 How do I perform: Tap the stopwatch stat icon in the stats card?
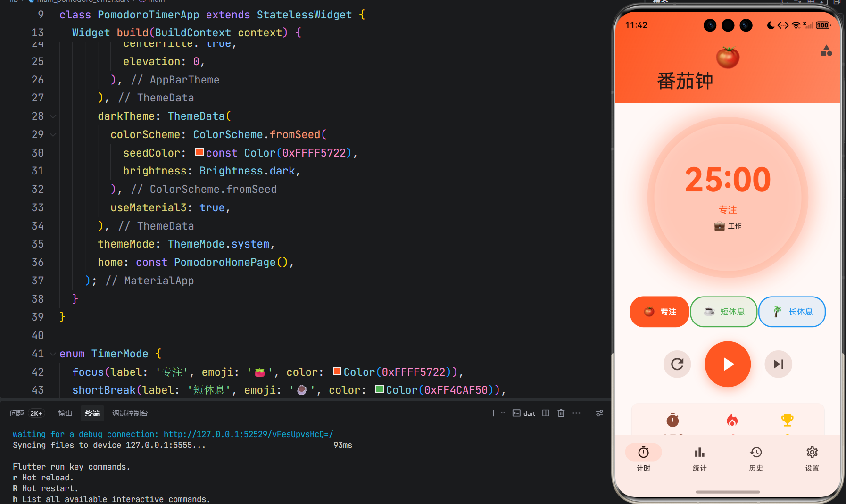pos(672,420)
